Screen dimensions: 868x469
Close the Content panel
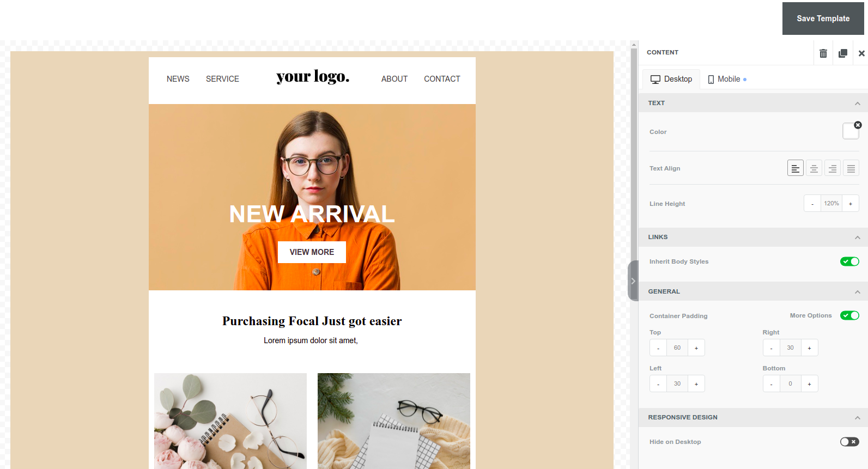(861, 53)
